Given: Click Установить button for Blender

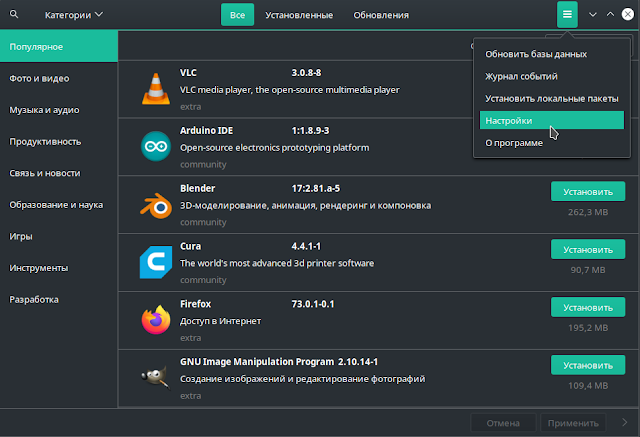Looking at the screenshot, I should click(x=588, y=191).
